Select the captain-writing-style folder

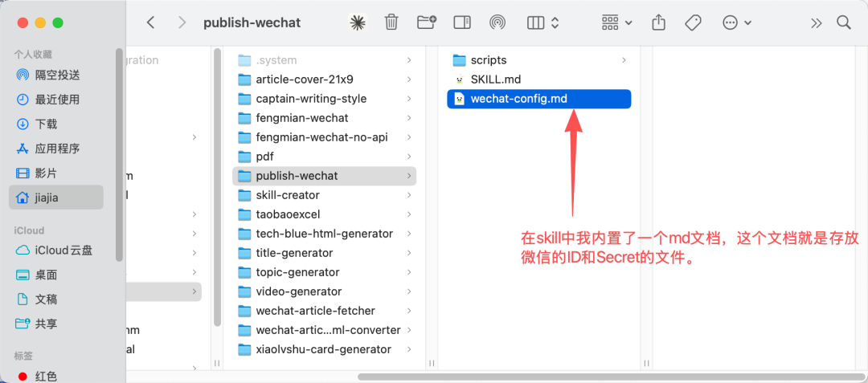pyautogui.click(x=324, y=99)
